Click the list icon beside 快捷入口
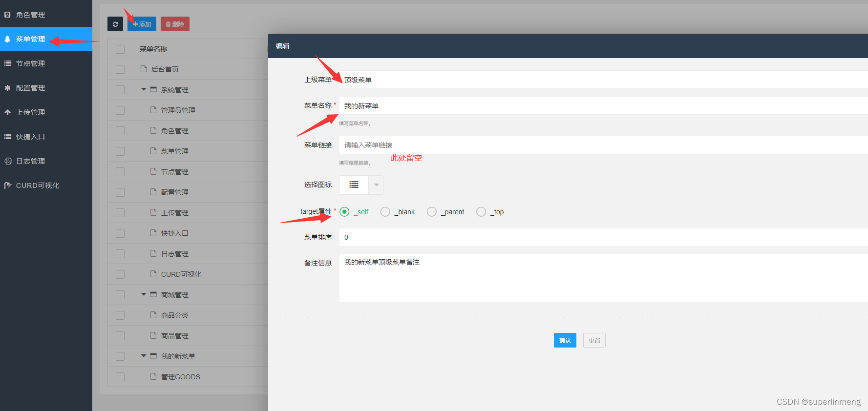868x411 pixels. click(7, 137)
